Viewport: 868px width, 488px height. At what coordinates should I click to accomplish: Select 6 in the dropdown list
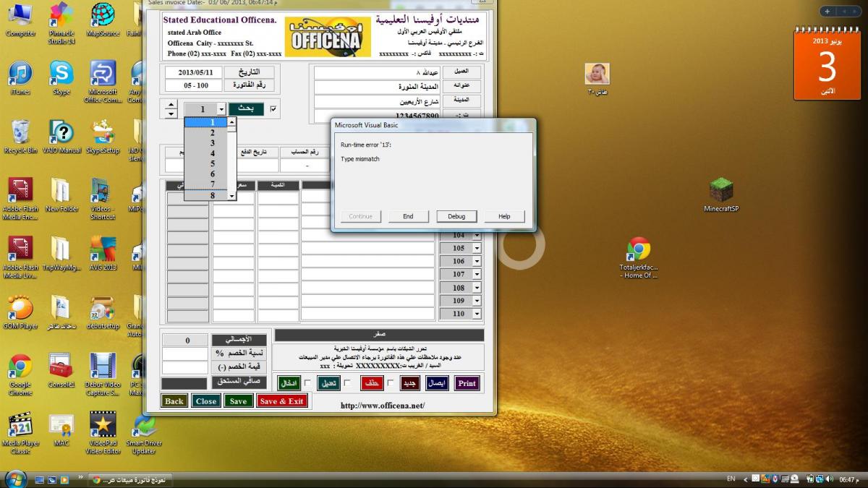pos(206,174)
